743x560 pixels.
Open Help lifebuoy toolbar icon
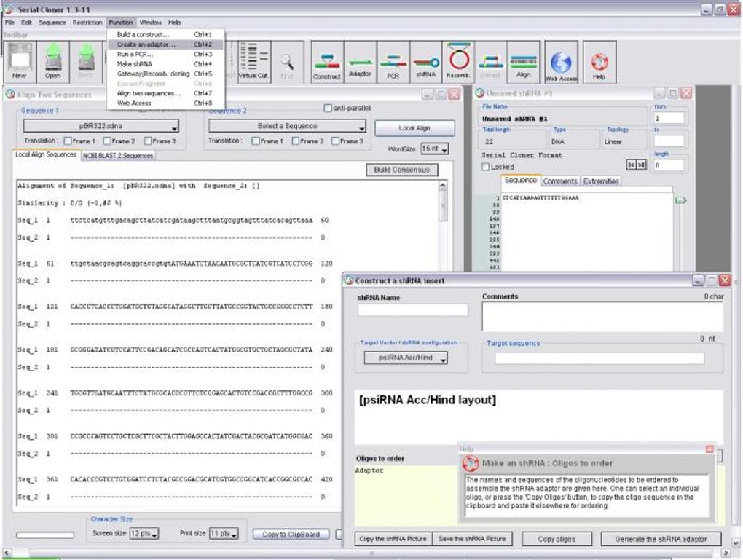click(x=599, y=62)
